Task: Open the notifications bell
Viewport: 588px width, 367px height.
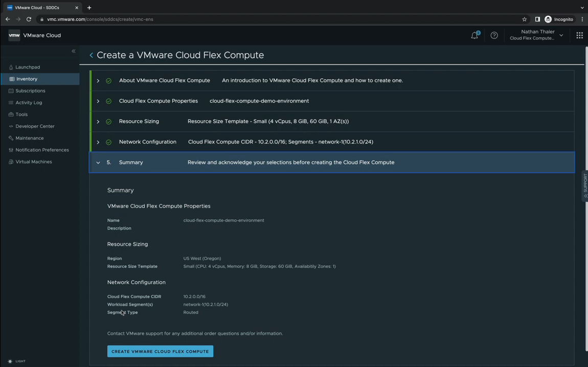Action: (475, 35)
